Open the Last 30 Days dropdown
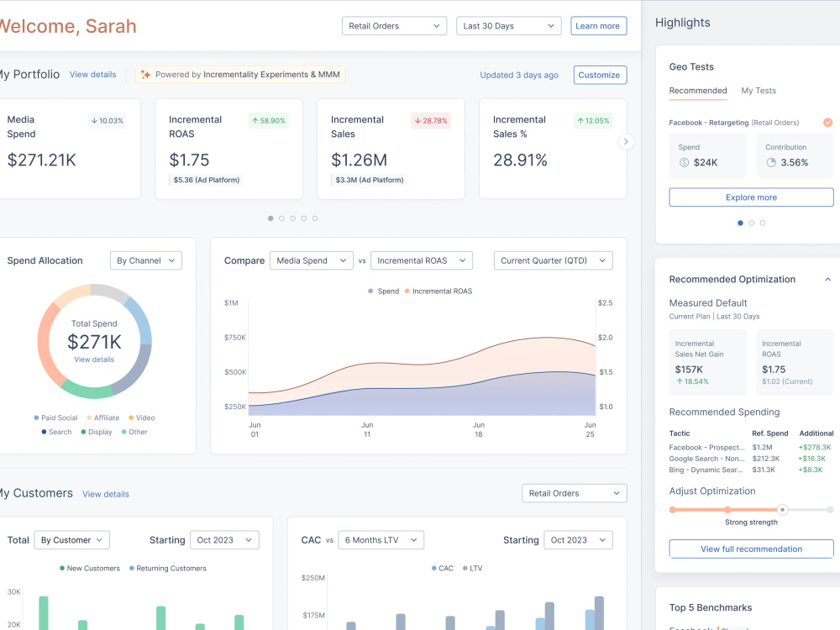Image resolution: width=840 pixels, height=630 pixels. (508, 26)
